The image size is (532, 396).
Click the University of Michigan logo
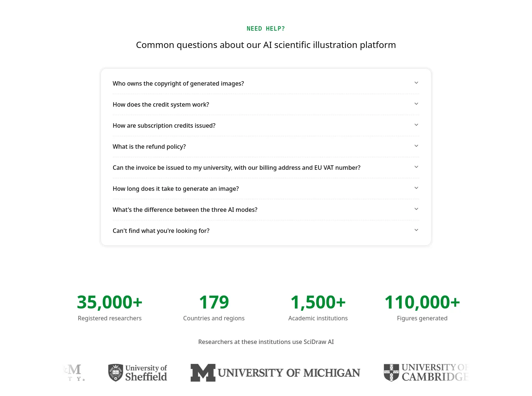(275, 373)
